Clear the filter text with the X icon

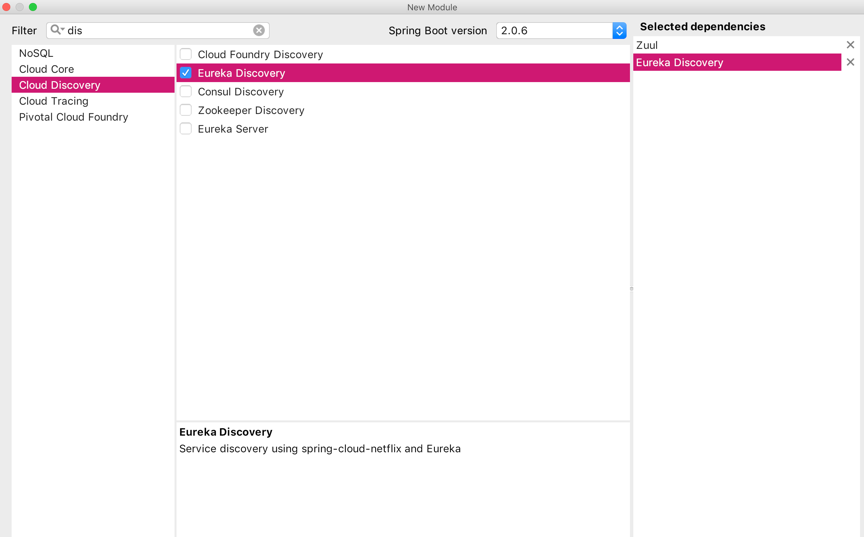259,30
